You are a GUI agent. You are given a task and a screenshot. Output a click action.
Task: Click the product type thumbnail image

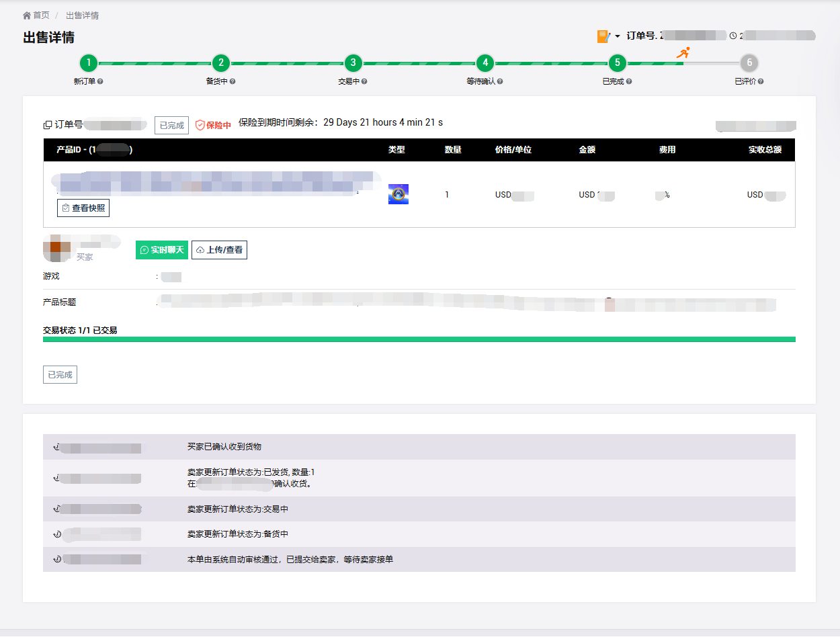pyautogui.click(x=398, y=194)
